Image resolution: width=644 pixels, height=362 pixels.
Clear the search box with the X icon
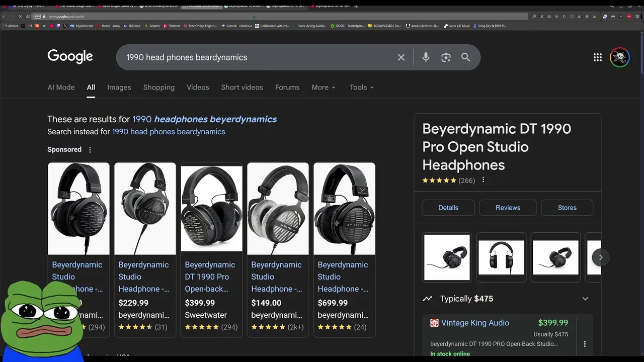coord(401,57)
